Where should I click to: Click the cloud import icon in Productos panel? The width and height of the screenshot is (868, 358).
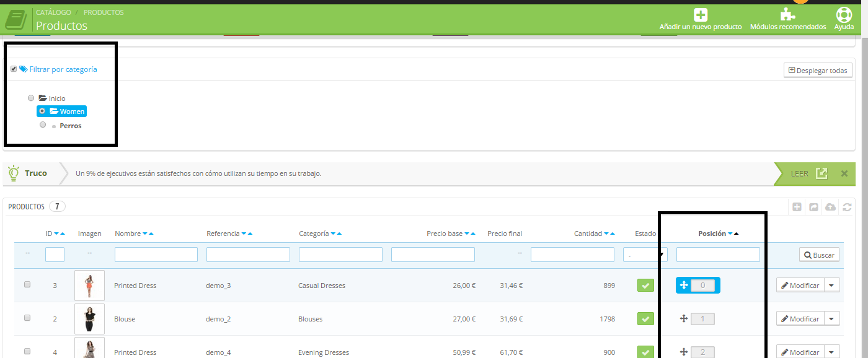pyautogui.click(x=831, y=207)
